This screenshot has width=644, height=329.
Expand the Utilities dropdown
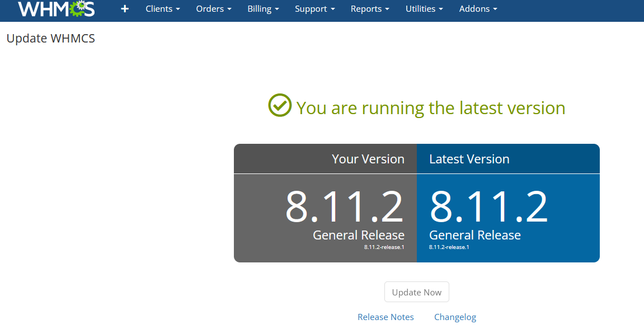[424, 8]
